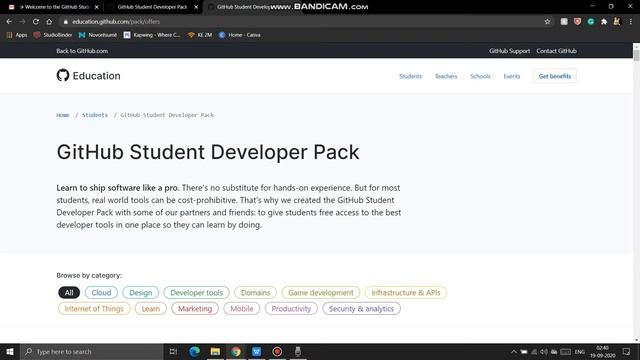Screen dimensions: 640x360
Task: Select the All category filter
Action: [69, 293]
